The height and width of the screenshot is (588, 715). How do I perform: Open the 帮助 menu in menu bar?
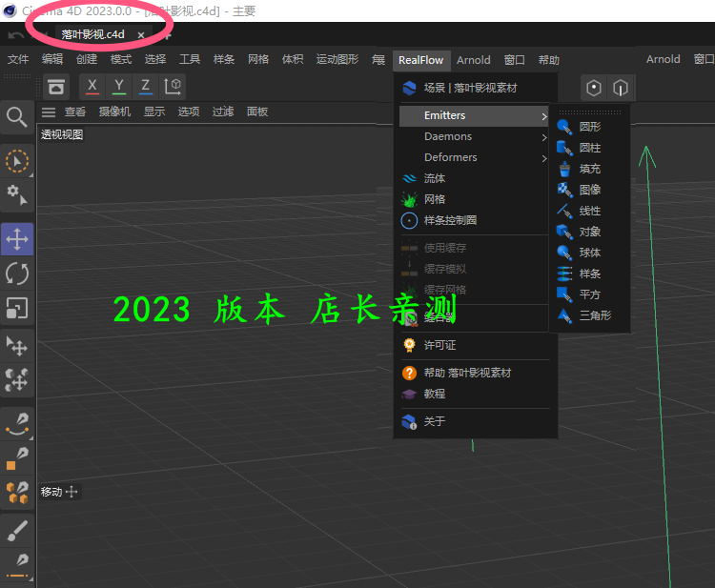549,60
